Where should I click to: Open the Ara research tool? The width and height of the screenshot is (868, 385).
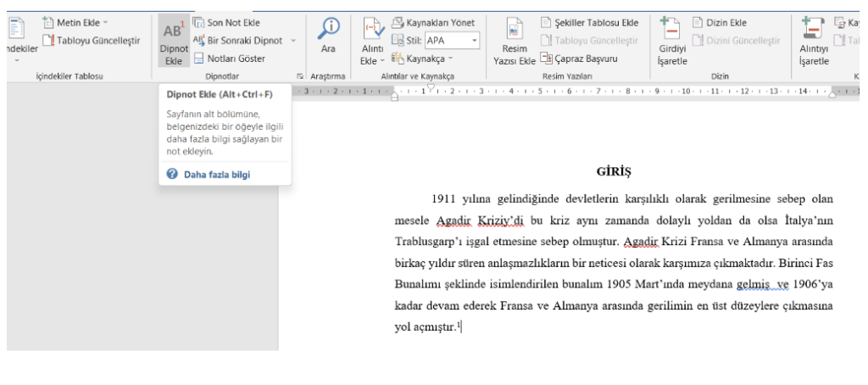coord(328,37)
